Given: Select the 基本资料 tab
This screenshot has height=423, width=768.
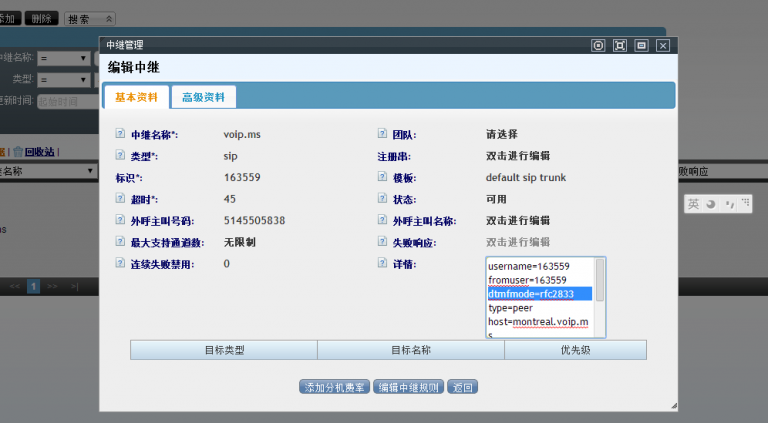Looking at the screenshot, I should coord(136,97).
